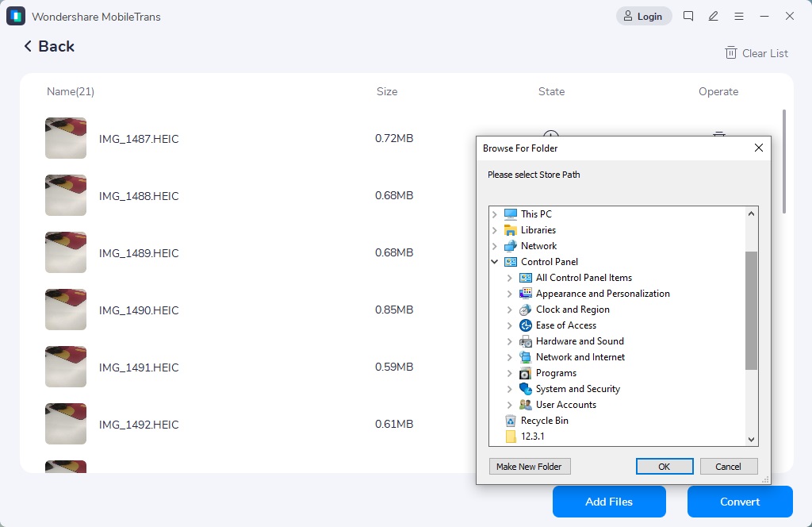Expand Hardware and Sound node
The height and width of the screenshot is (527, 812).
pyautogui.click(x=510, y=341)
